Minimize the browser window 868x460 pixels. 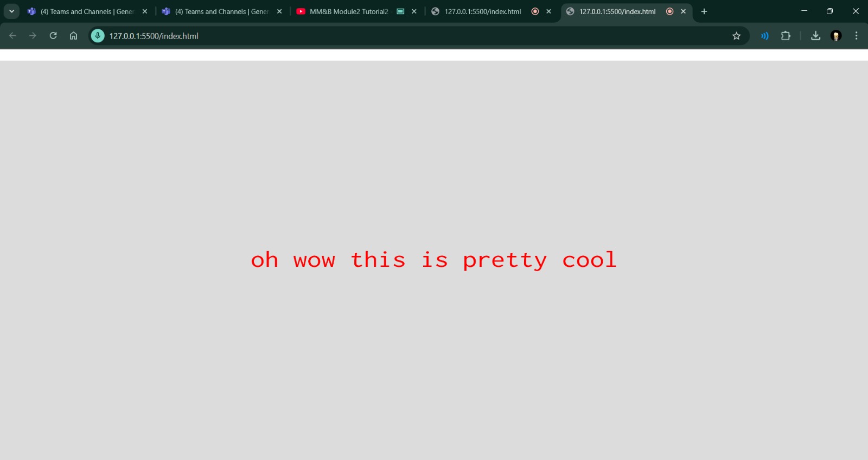(805, 11)
